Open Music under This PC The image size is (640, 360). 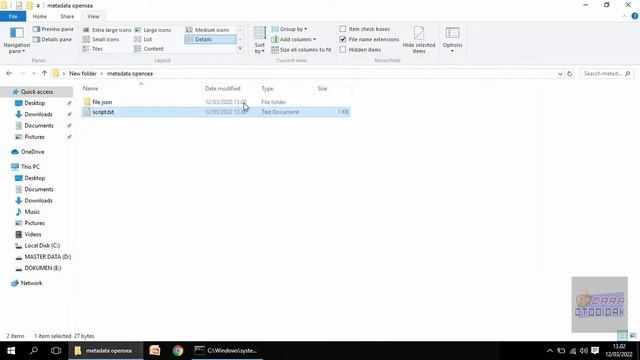tap(32, 212)
